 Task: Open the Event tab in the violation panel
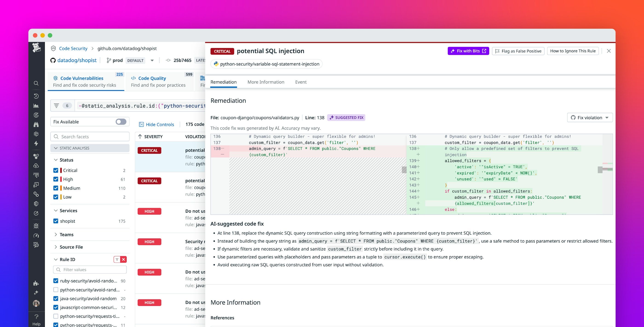click(x=301, y=82)
